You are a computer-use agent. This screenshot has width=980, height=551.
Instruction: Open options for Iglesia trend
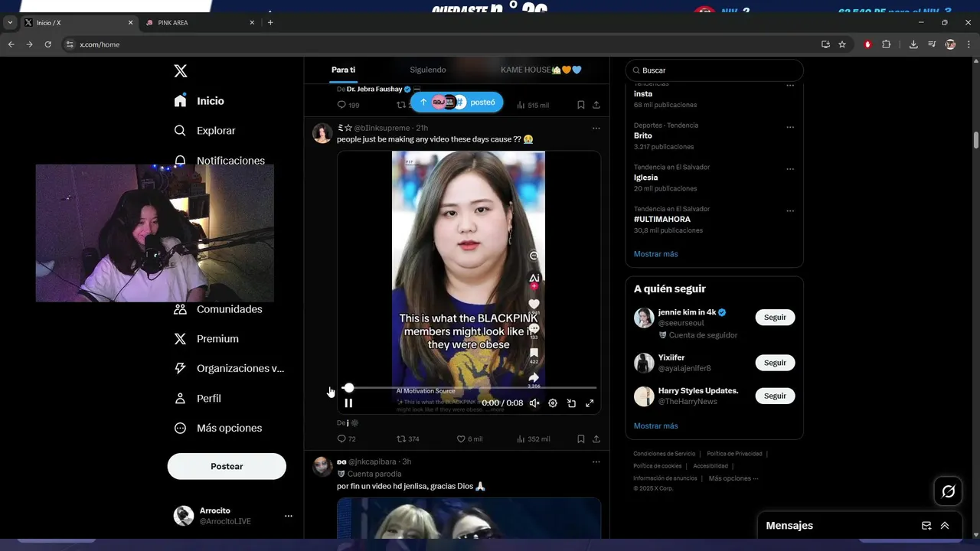[x=790, y=169]
